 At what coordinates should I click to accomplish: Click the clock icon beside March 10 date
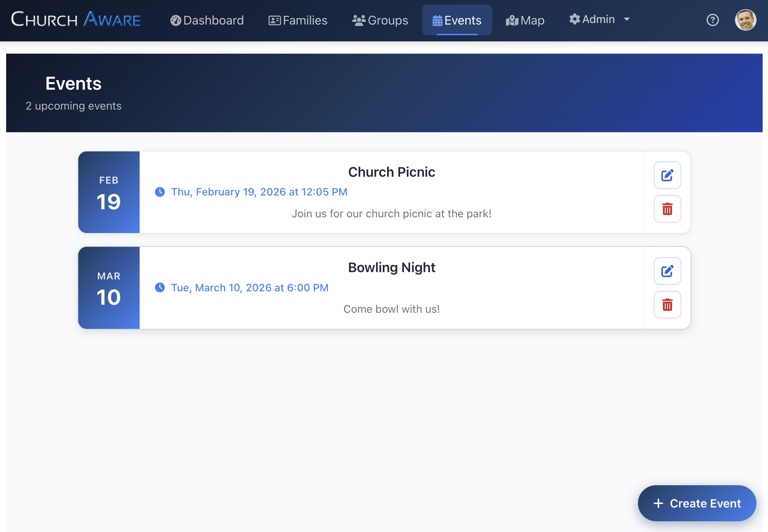pyautogui.click(x=160, y=287)
